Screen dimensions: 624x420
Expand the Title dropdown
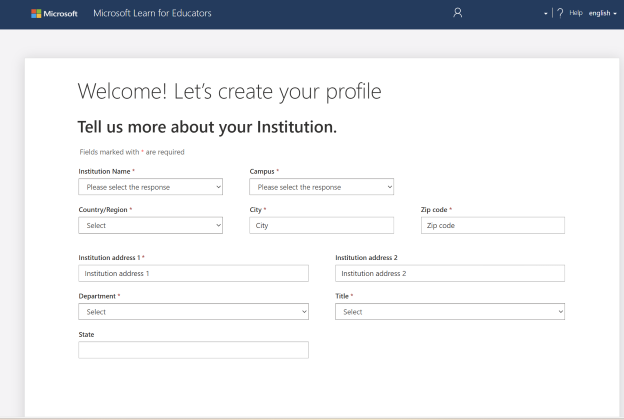coord(449,312)
